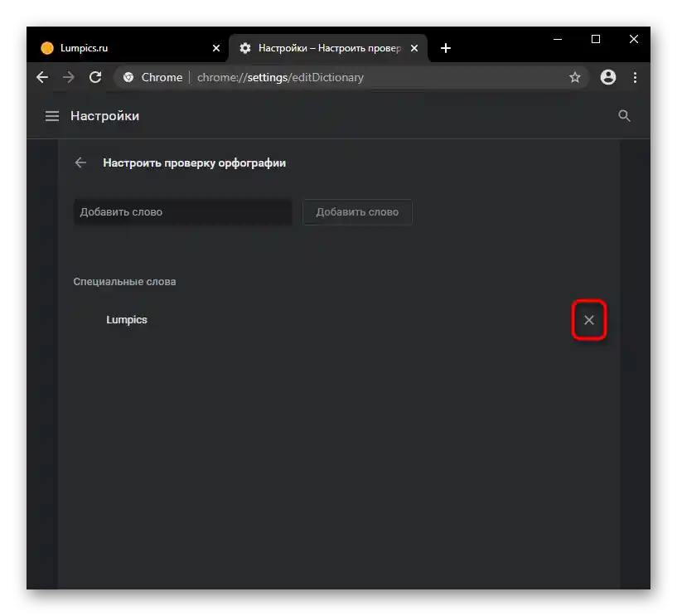Remove the word Lumpics from the dictionary
The image size is (677, 616).
[589, 320]
